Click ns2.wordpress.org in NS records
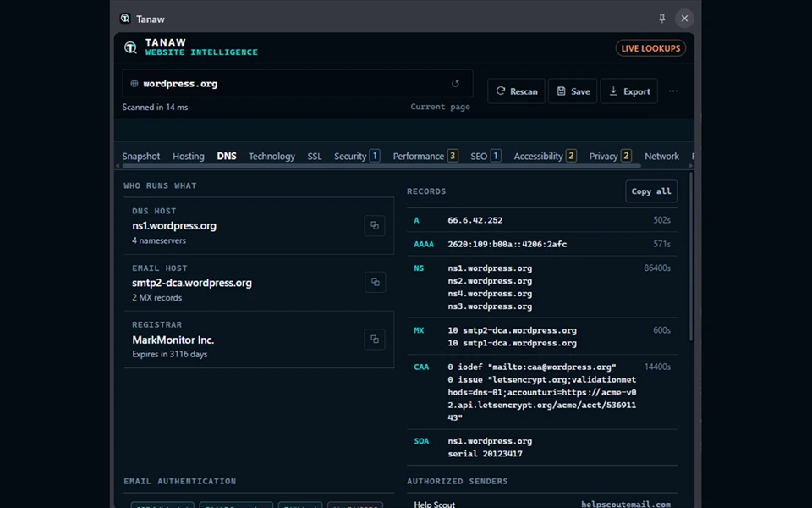Screen dimensions: 812x508 [x=490, y=281]
